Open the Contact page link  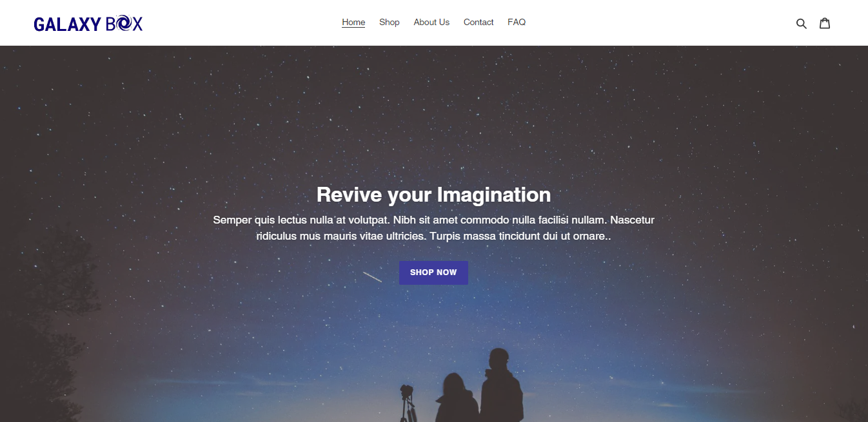(x=478, y=22)
